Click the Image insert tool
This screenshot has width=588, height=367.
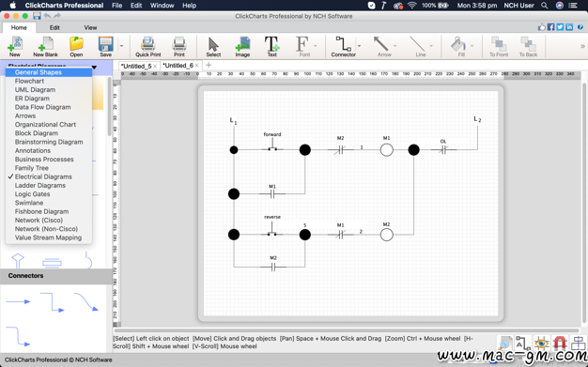(x=242, y=47)
